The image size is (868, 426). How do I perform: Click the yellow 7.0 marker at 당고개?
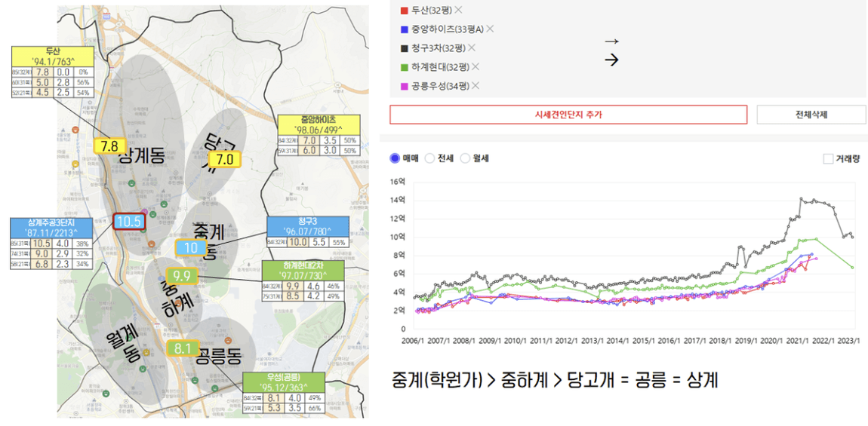click(x=224, y=160)
